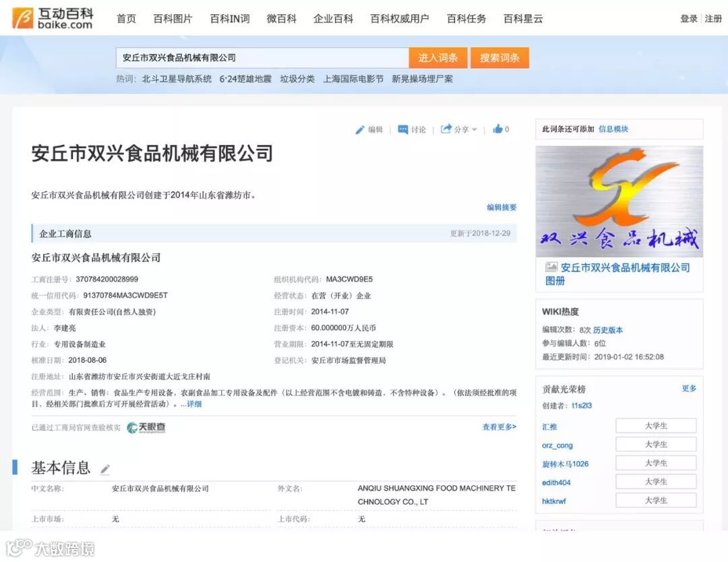Click the 详细 link in 经营范围
This screenshot has height=562, width=728.
pos(194,404)
